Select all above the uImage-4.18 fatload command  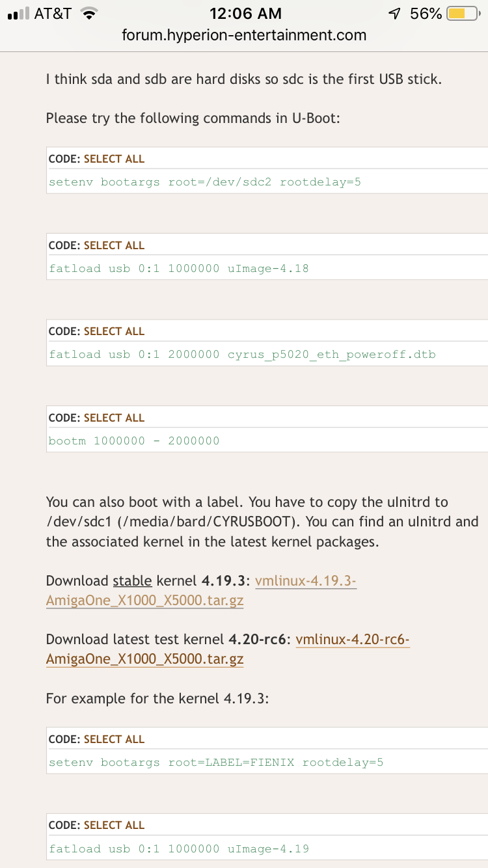(x=114, y=245)
